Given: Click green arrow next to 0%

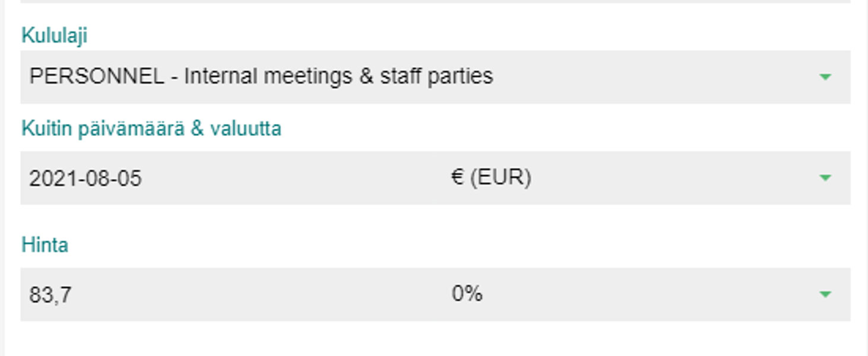Looking at the screenshot, I should pos(825,294).
